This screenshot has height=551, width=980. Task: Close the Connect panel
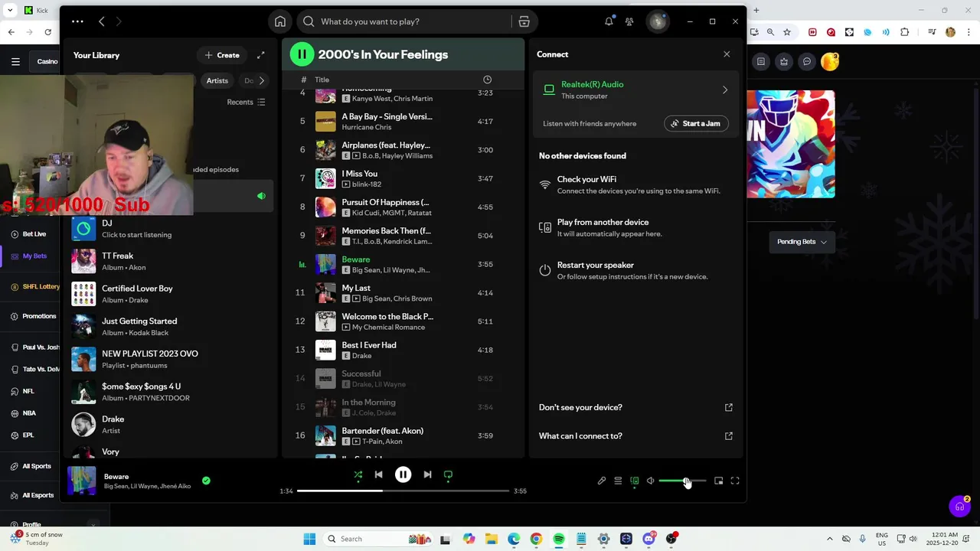pos(727,54)
